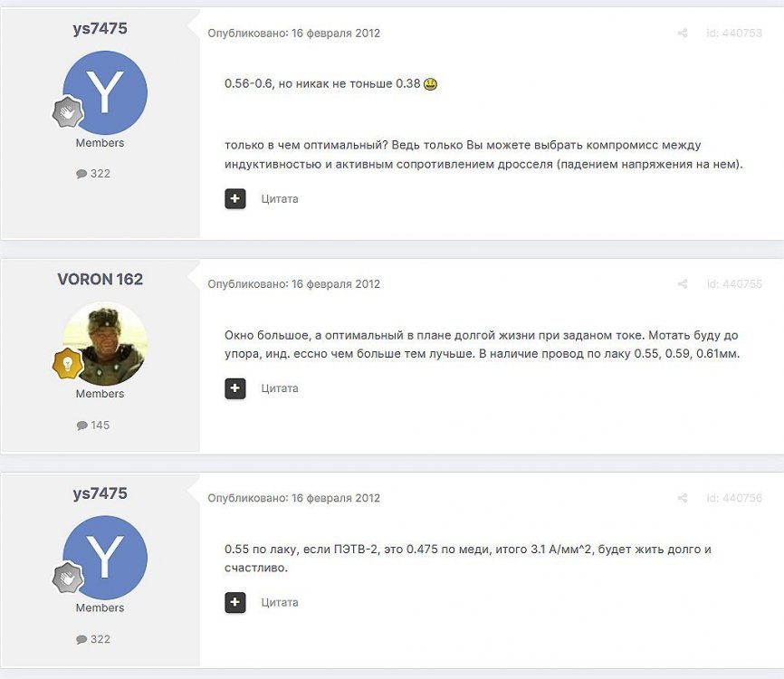Open ys7475 profile from first post username
The width and height of the screenshot is (784, 679).
click(100, 28)
